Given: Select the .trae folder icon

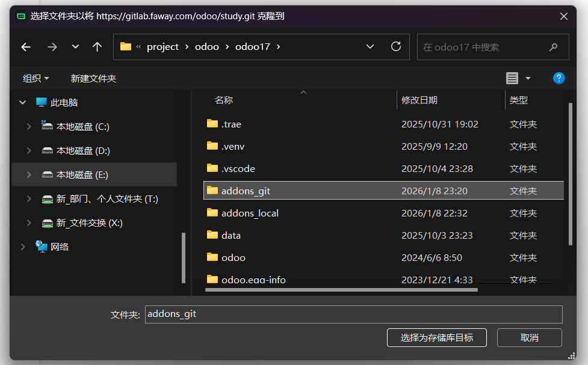Looking at the screenshot, I should 212,124.
